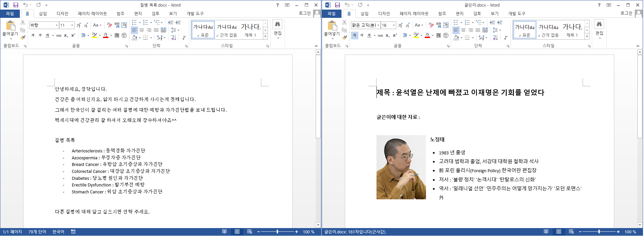Image resolution: width=644 pixels, height=236 pixels.
Task: Show paragraph marks in right window
Action: click(506, 38)
